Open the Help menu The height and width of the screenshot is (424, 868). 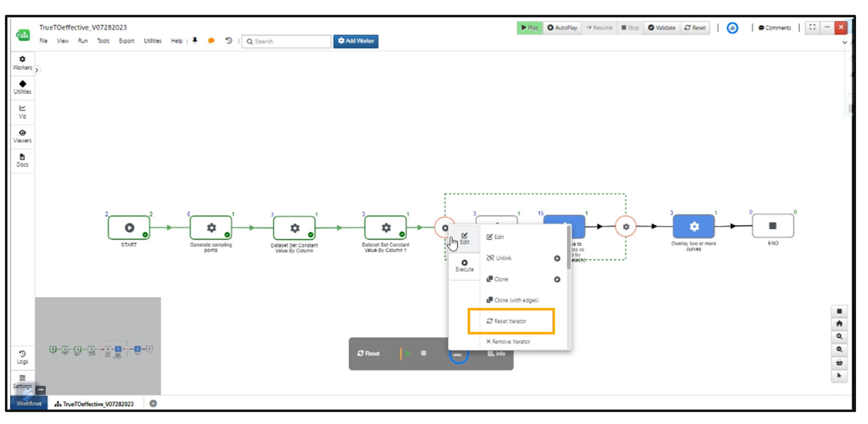[x=177, y=41]
